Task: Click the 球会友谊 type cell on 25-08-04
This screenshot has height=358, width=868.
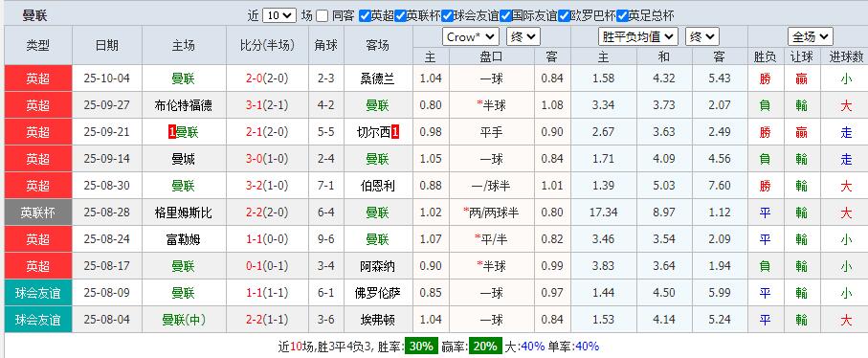Action: [x=38, y=320]
